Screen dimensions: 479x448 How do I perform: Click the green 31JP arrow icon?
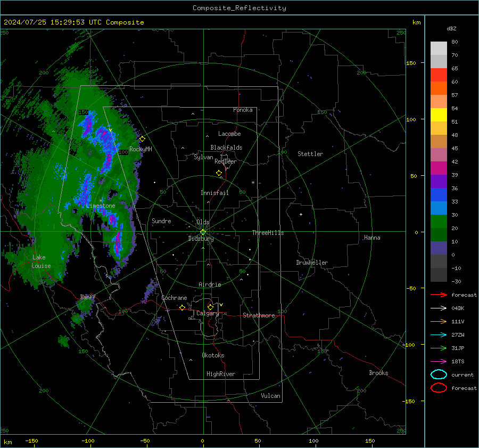439,348
